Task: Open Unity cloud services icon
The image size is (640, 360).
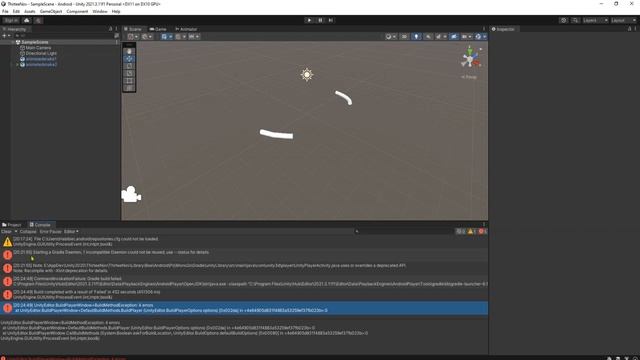Action: (27, 20)
